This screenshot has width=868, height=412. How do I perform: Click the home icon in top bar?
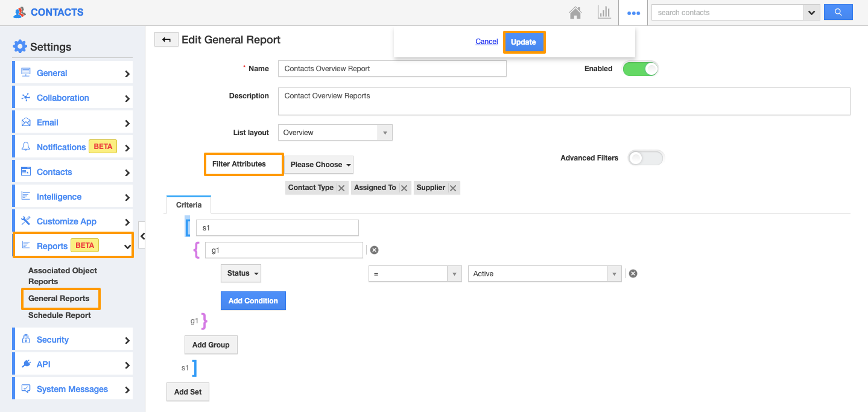tap(575, 13)
